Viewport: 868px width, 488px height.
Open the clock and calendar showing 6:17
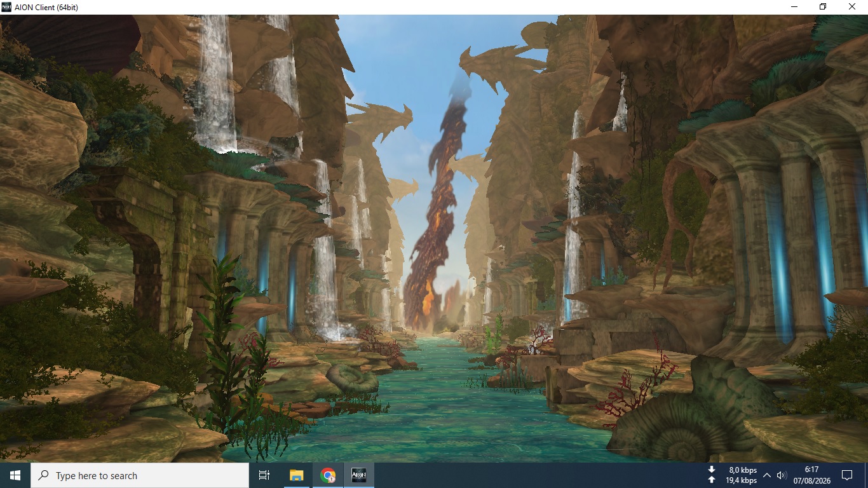pos(811,475)
